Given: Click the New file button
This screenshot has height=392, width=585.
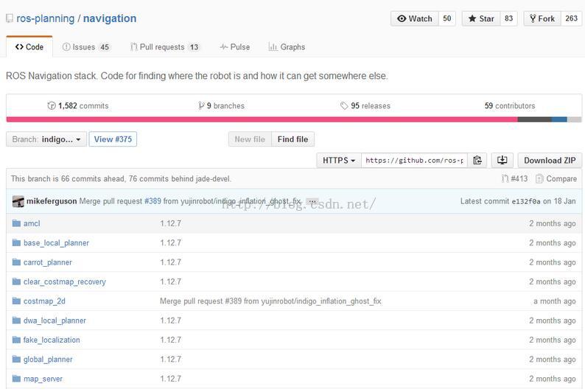Looking at the screenshot, I should click(x=250, y=139).
